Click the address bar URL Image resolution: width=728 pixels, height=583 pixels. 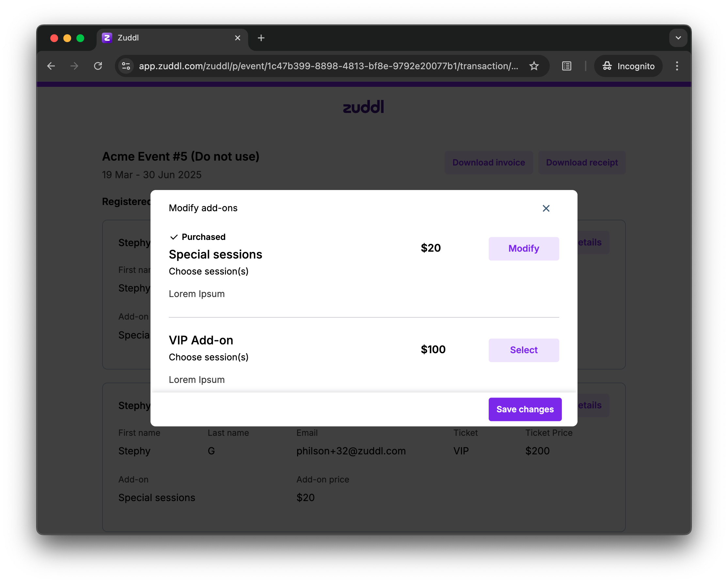tap(327, 66)
